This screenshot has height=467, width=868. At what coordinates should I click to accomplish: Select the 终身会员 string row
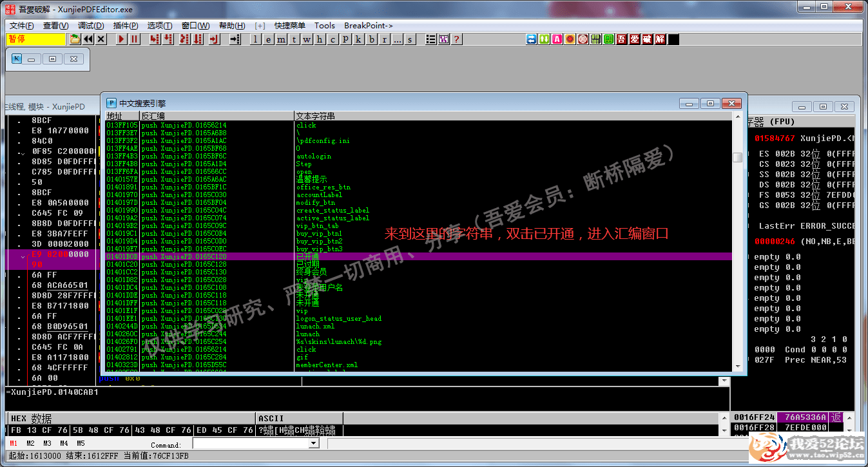[x=419, y=272]
